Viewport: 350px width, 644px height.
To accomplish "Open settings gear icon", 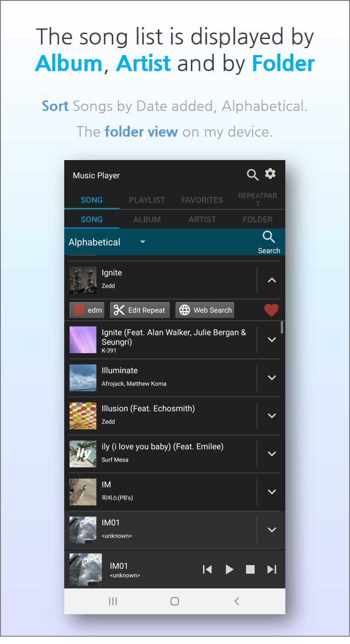I will [271, 174].
